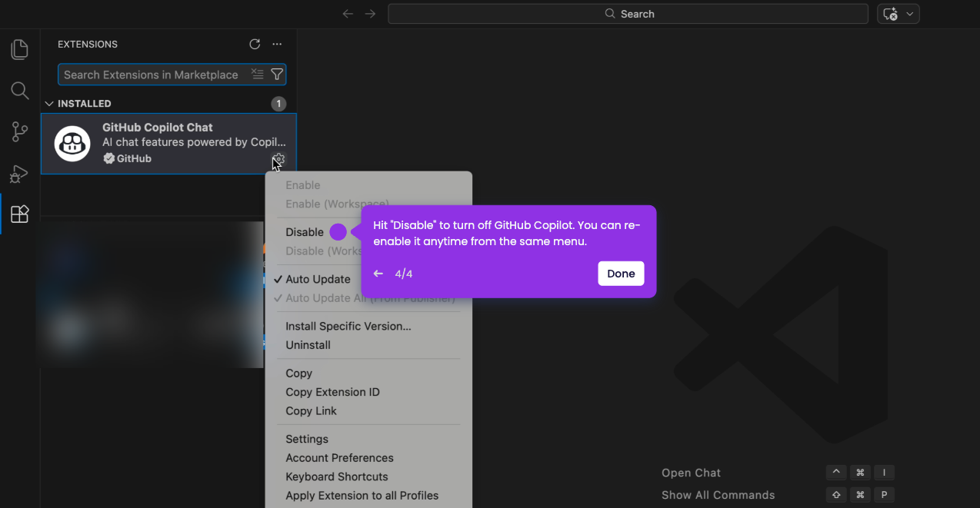Select the Extensions view icon
The height and width of the screenshot is (508, 980).
(19, 214)
